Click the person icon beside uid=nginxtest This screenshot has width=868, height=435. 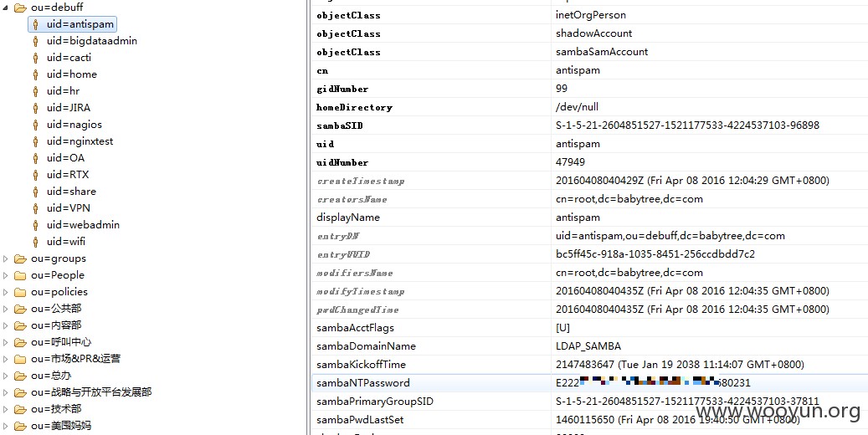click(x=36, y=141)
